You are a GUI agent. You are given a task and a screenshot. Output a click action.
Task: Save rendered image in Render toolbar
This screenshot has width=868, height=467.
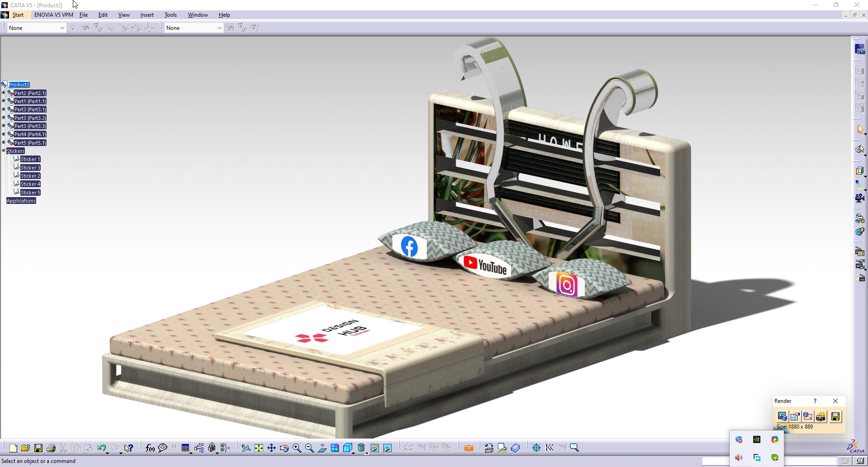(x=835, y=416)
